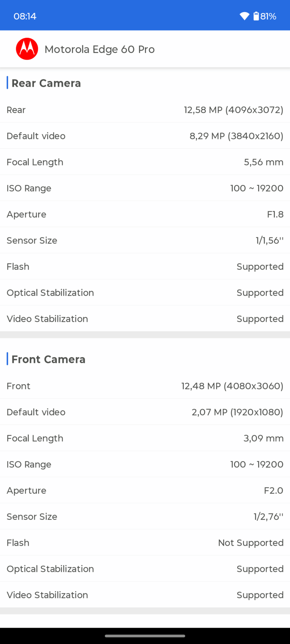Viewport: 290px width, 644px height.
Task: Select the Rear Camera section header
Action: point(46,83)
